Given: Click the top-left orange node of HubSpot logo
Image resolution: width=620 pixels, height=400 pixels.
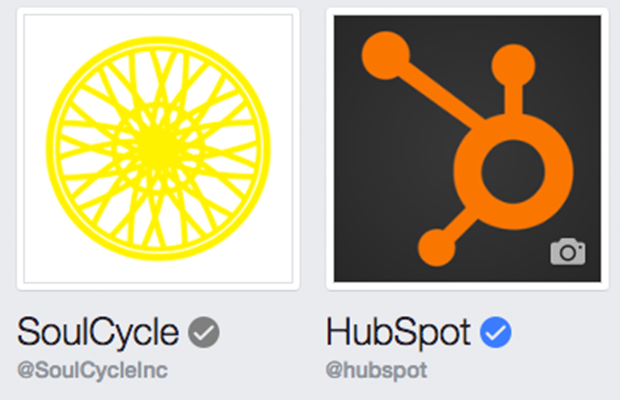Looking at the screenshot, I should coord(386,55).
